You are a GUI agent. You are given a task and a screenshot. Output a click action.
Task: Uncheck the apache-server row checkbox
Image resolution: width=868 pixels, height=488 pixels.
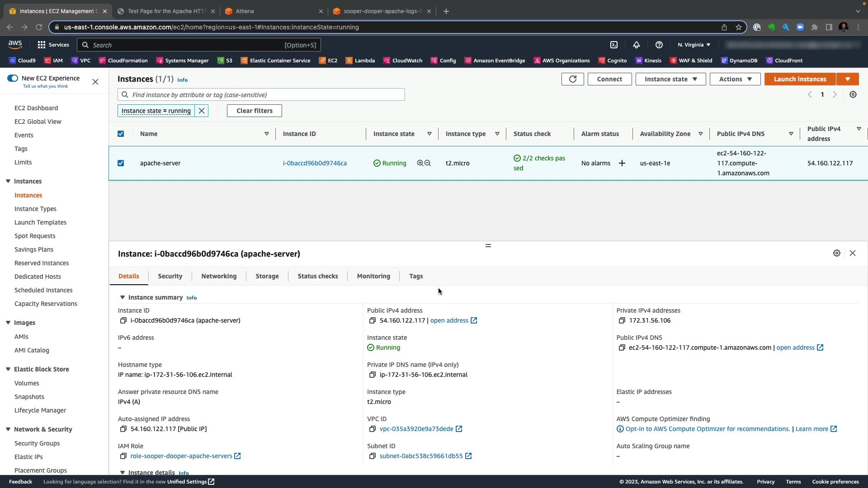121,163
